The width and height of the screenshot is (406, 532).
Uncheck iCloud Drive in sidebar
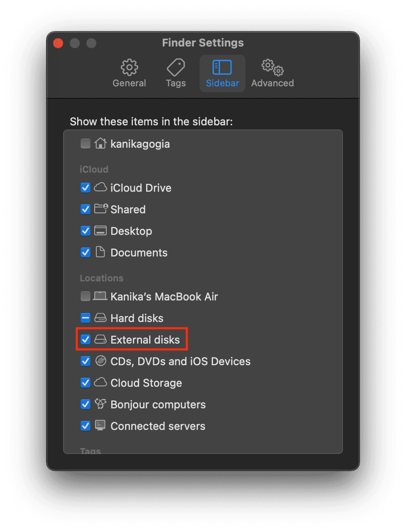pyautogui.click(x=86, y=188)
